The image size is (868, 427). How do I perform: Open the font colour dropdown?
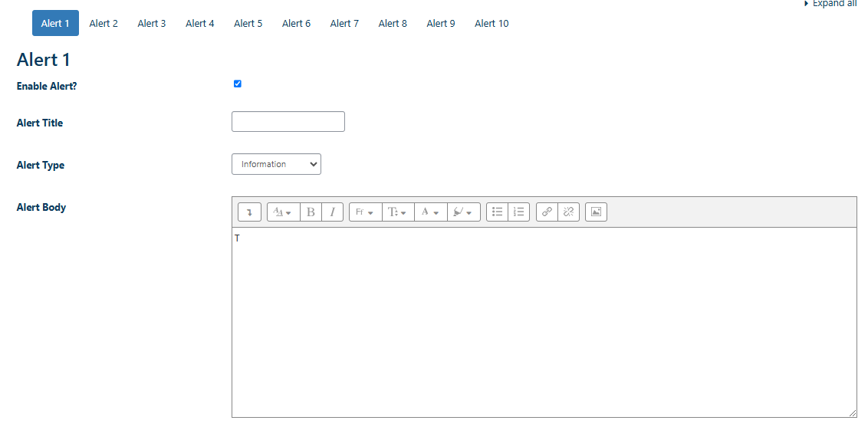(x=431, y=212)
